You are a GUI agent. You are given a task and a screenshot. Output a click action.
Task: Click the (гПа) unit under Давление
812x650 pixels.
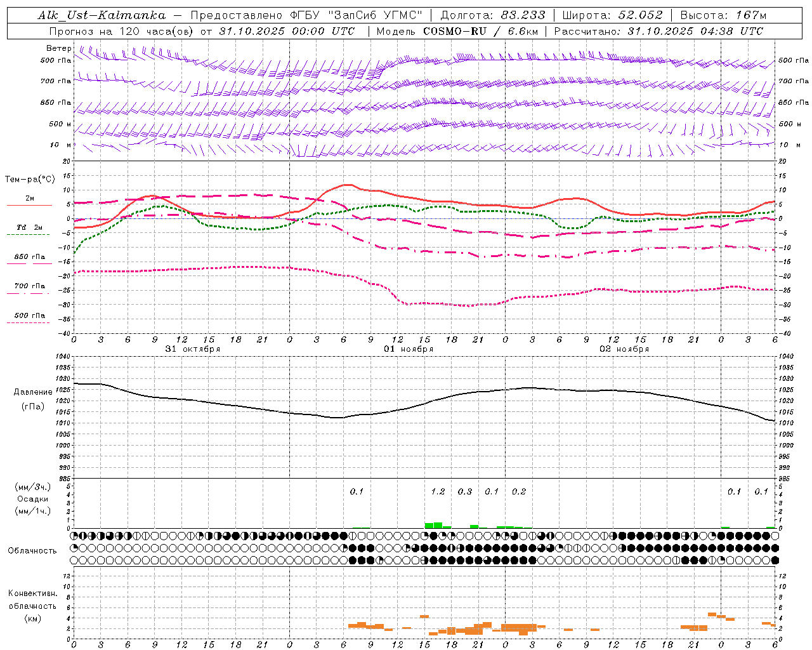click(x=33, y=407)
